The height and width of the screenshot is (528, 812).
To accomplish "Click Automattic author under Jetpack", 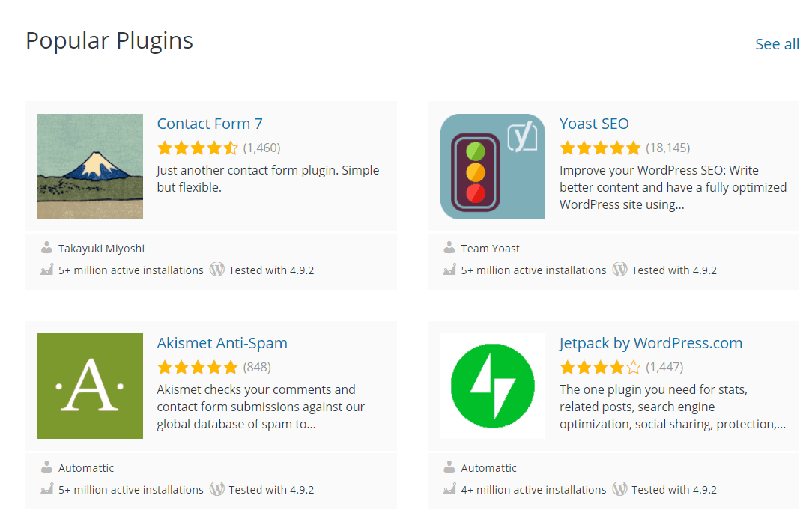I will click(488, 468).
